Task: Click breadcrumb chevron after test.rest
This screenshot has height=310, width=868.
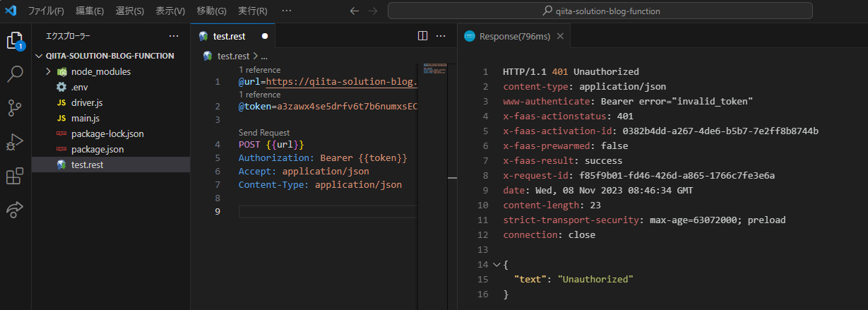Action: pos(255,56)
